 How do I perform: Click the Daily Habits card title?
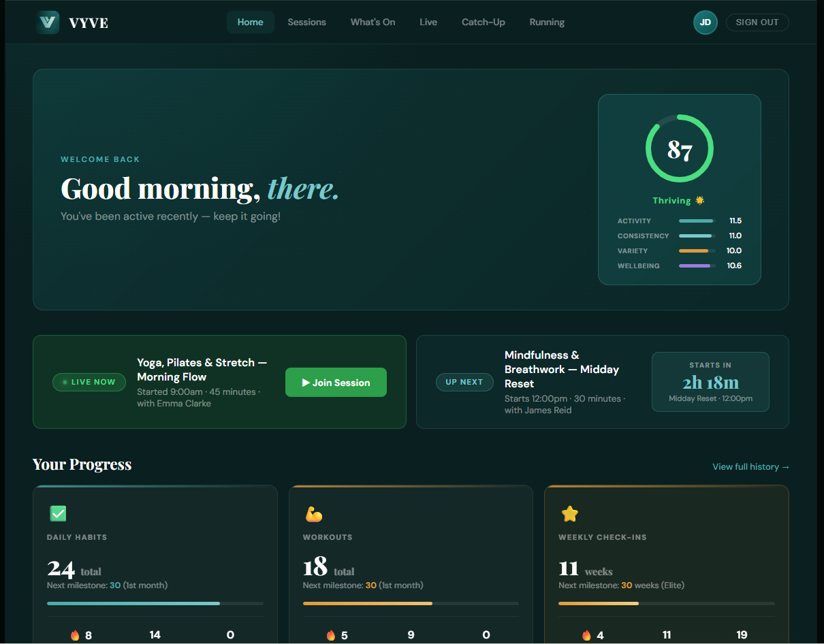click(x=77, y=537)
